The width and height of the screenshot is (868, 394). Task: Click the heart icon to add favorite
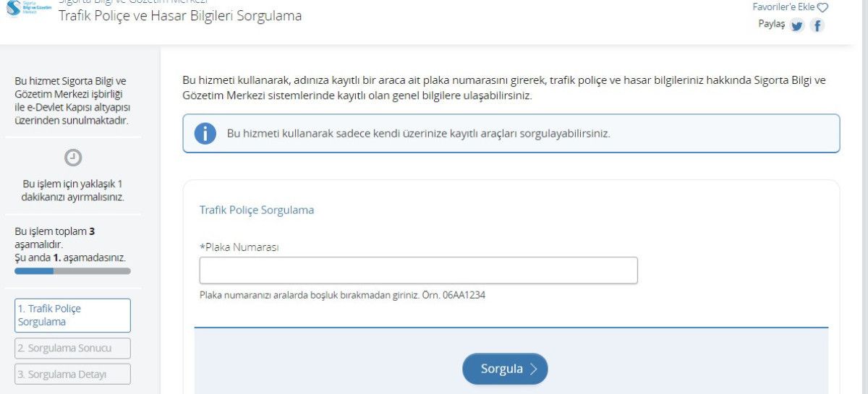tap(822, 7)
